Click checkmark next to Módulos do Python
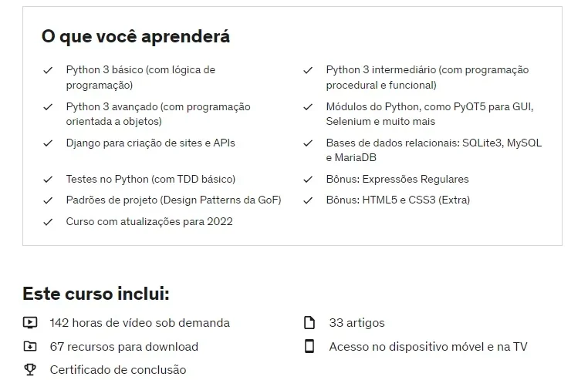The width and height of the screenshot is (588, 380). pos(308,107)
